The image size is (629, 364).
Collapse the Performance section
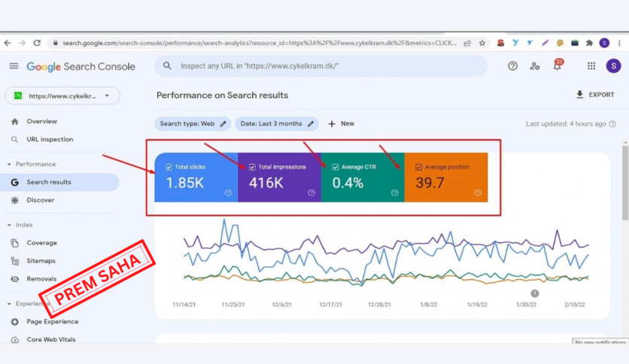coord(9,165)
